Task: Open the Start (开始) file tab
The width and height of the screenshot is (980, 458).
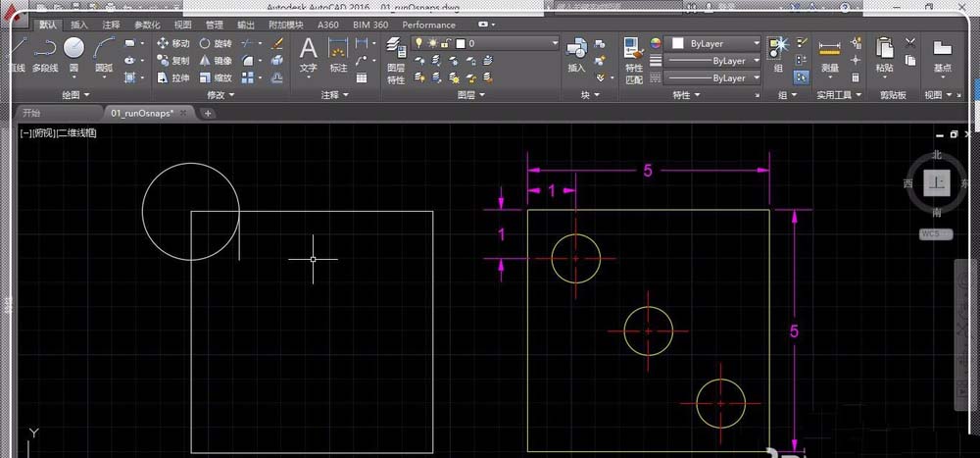Action: (32, 113)
